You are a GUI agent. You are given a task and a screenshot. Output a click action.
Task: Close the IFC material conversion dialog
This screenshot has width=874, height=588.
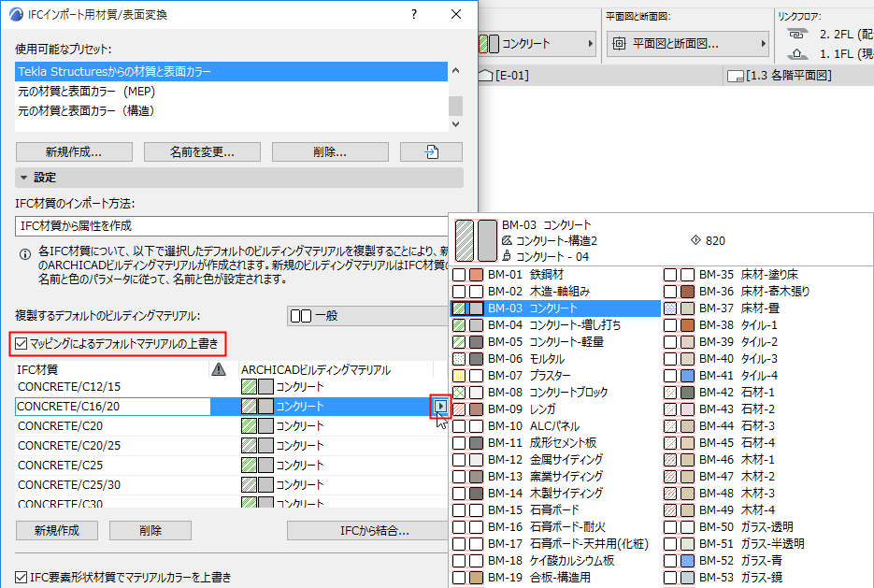(456, 15)
